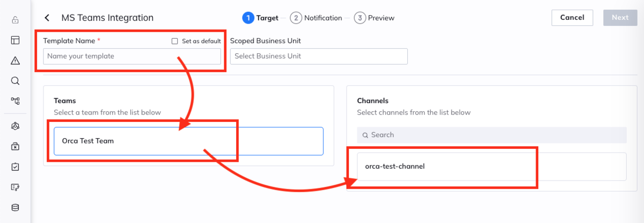
Task: Click 'Select channels from the list below'
Action: click(414, 112)
